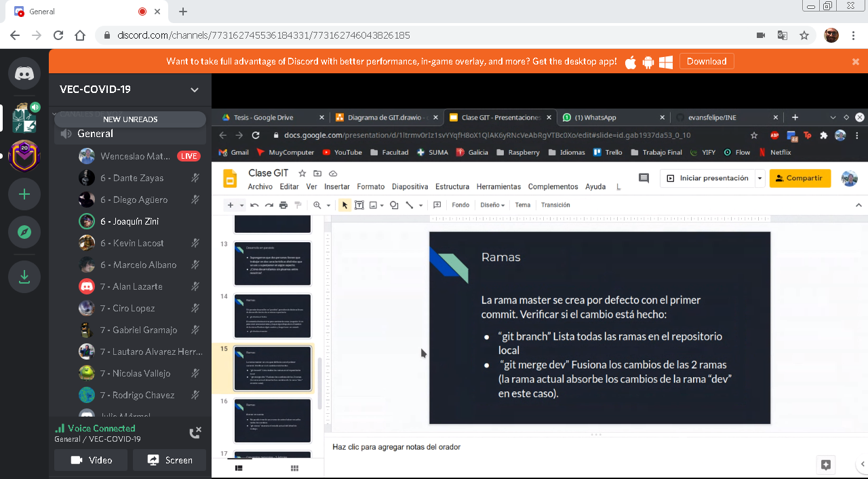Screen dimensions: 868x479
Task: Select user Joaquín Zini in voice list
Action: [130, 221]
